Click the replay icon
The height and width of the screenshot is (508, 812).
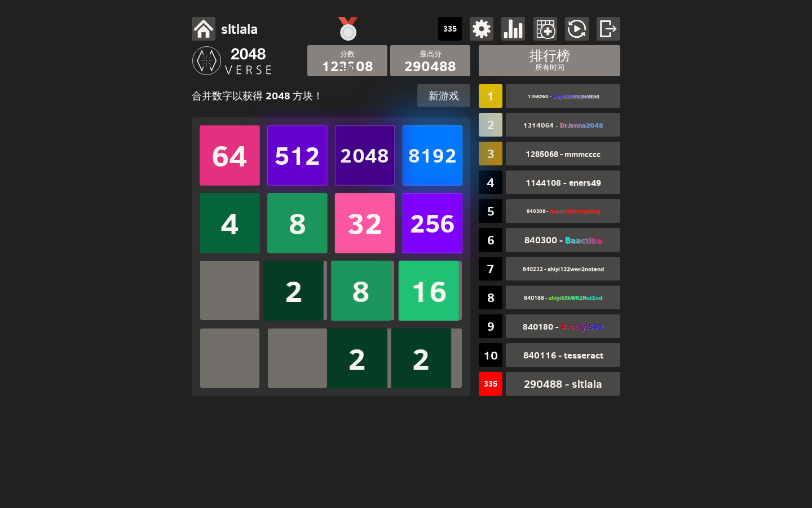point(577,29)
